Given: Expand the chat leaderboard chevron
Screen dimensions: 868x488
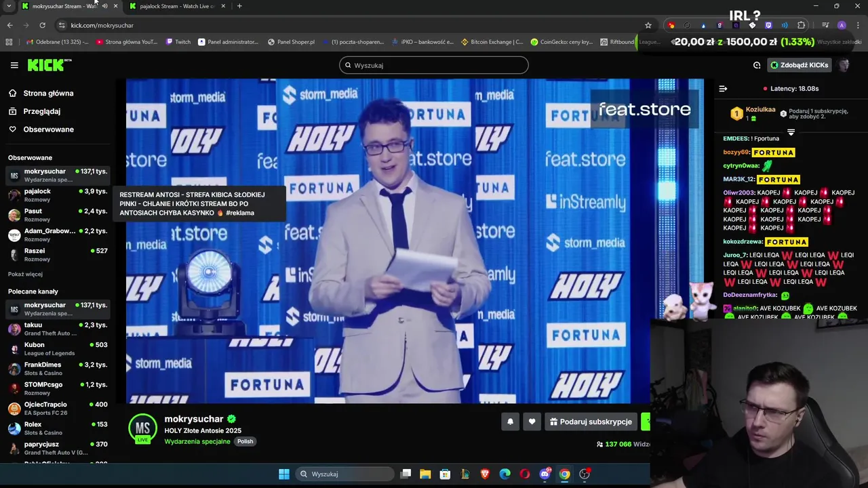Looking at the screenshot, I should (791, 132).
